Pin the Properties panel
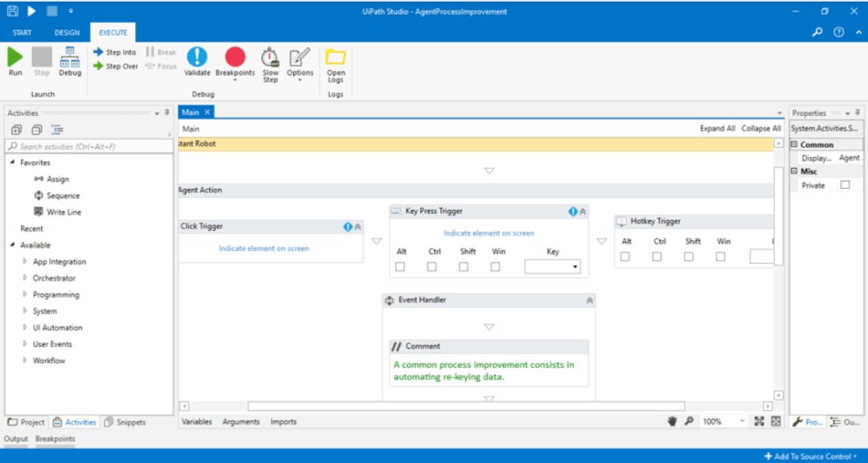Image resolution: width=868 pixels, height=463 pixels. [858, 113]
